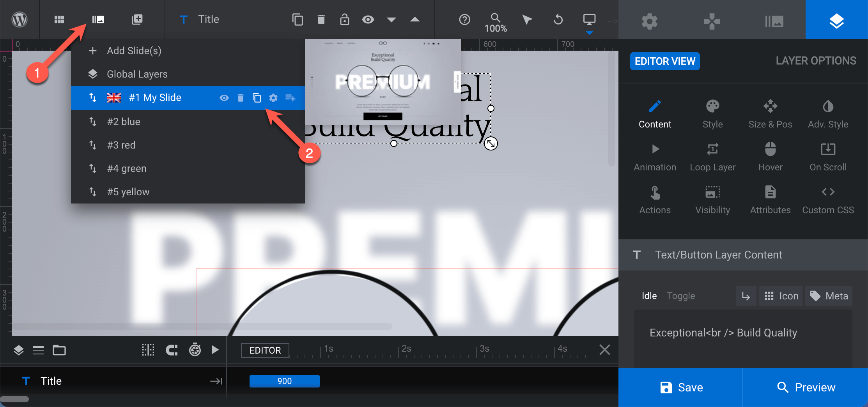868x407 pixels.
Task: Lock the Title layer with the padlock icon
Action: click(x=344, y=19)
